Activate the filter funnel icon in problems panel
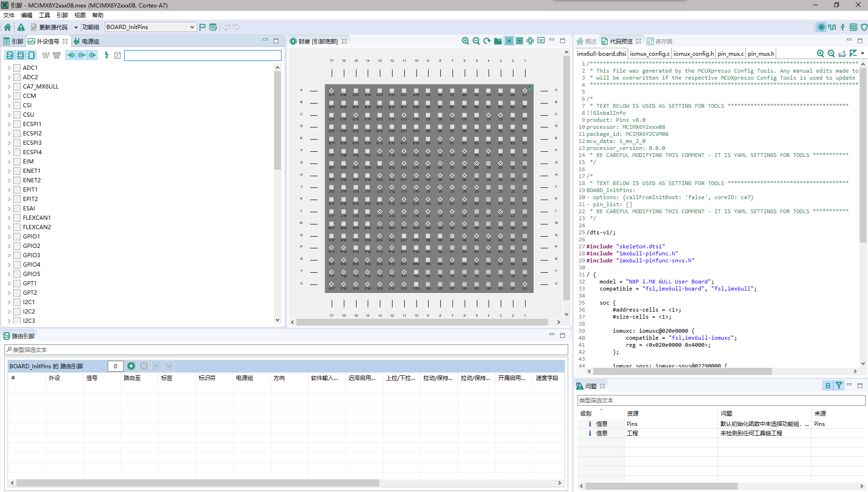Viewport: 868px width, 492px height. pos(839,385)
